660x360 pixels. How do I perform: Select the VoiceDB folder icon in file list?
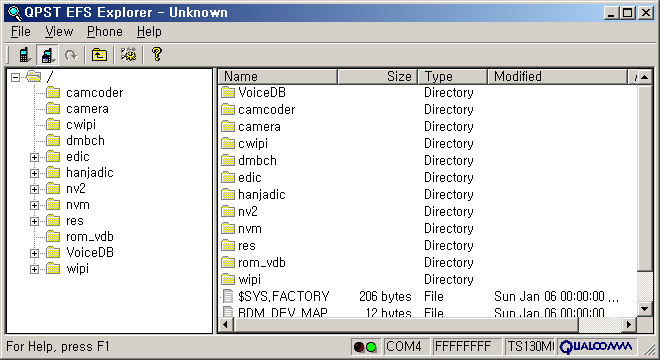(x=228, y=93)
